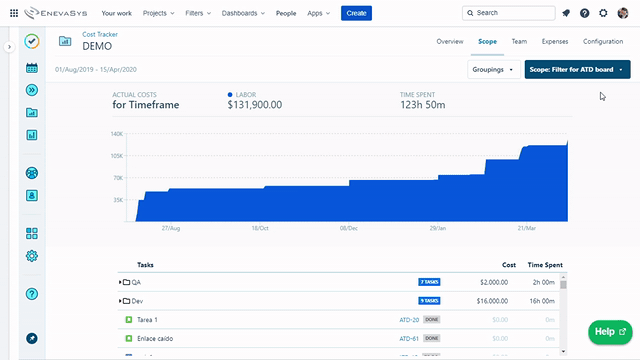The width and height of the screenshot is (640, 360).
Task: Open the user profile avatar
Action: click(623, 13)
